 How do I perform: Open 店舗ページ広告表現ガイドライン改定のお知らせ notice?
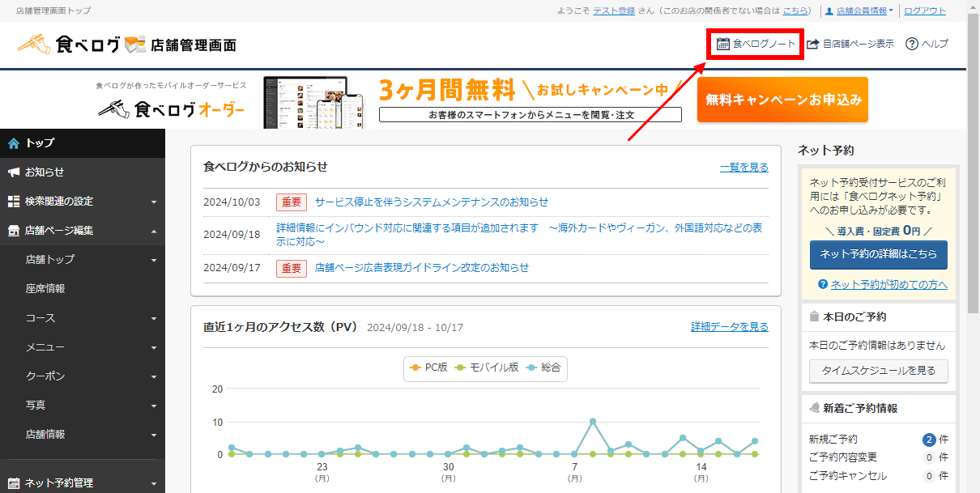[x=422, y=268]
